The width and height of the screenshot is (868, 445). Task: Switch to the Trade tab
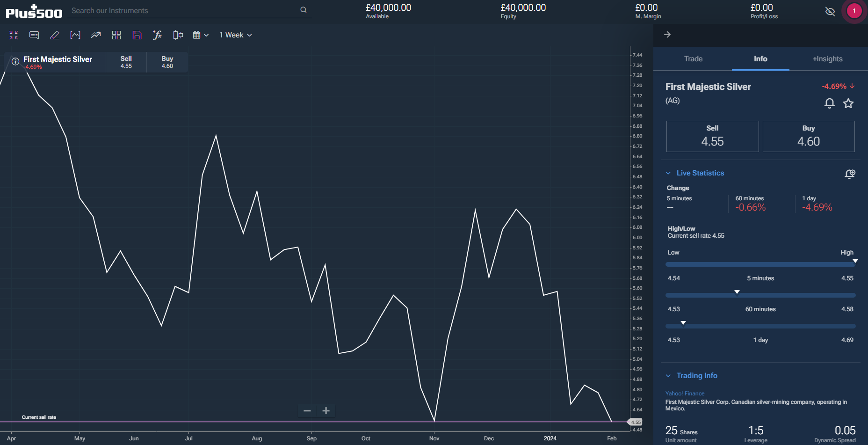tap(693, 59)
